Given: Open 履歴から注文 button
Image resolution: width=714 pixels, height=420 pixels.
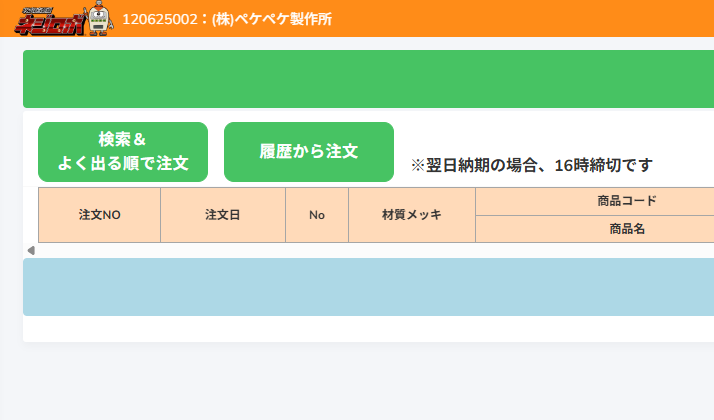Looking at the screenshot, I should click(x=309, y=152).
